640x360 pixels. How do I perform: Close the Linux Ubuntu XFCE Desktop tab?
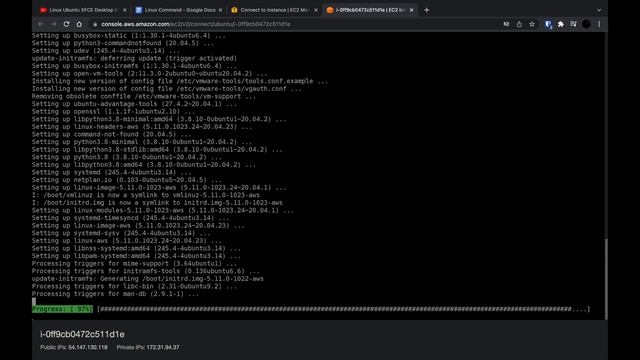click(124, 10)
